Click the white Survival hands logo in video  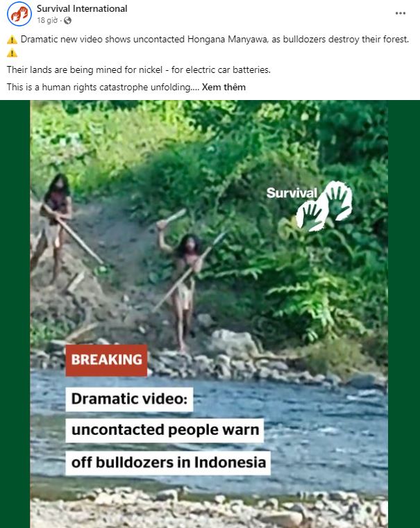point(324,206)
